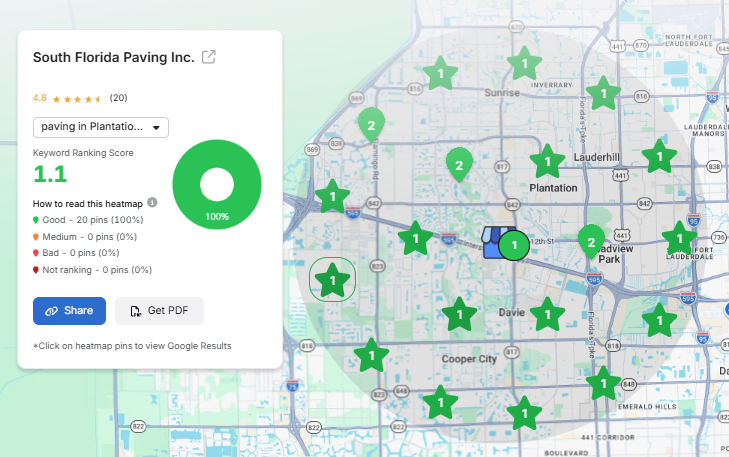Click 'Not ranking - 0 pins (0%)' legend row
This screenshot has width=729, height=457.
93,270
